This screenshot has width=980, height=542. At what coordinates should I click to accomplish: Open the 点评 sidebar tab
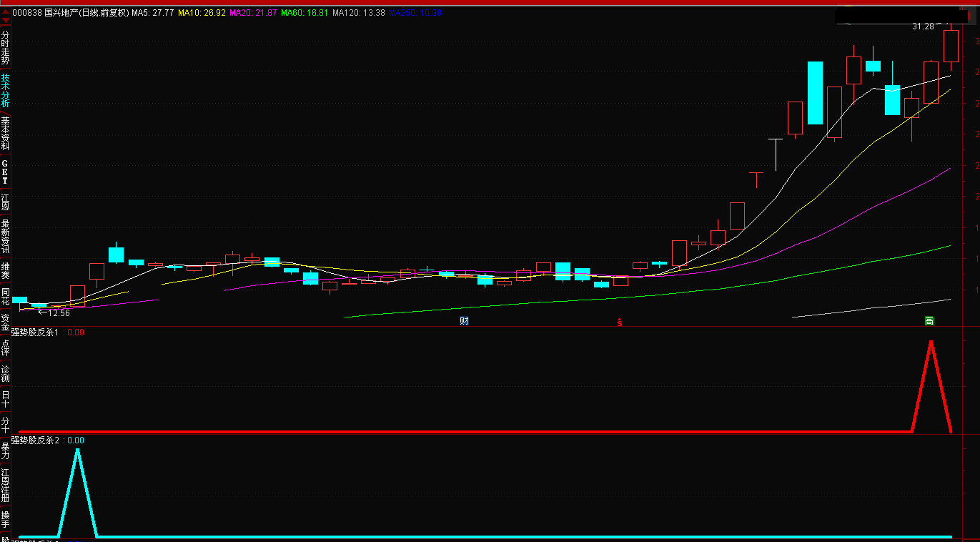pos(6,348)
